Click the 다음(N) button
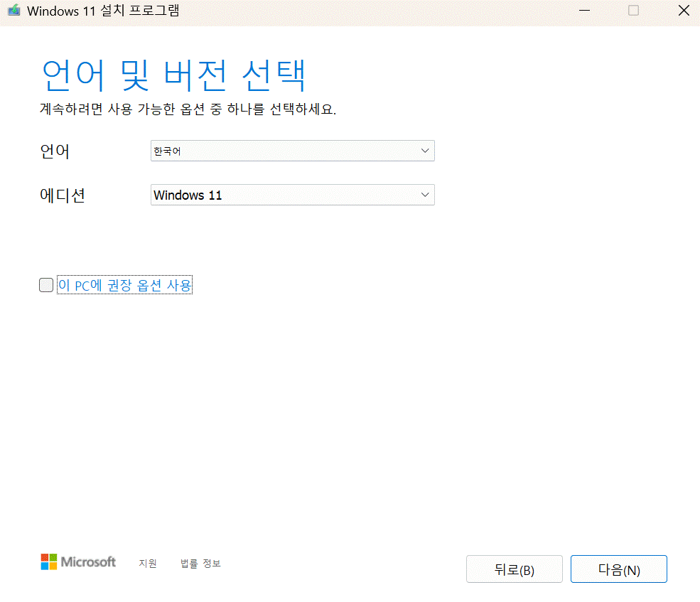 [x=619, y=569]
